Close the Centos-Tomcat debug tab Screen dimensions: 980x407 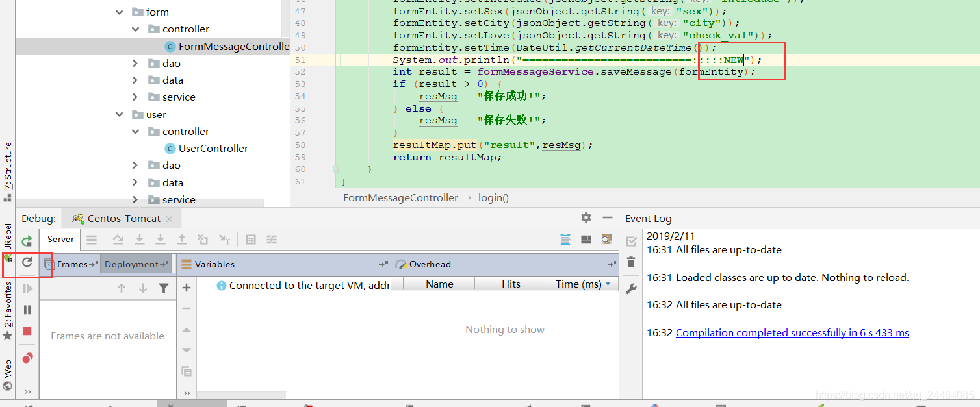[x=169, y=219]
